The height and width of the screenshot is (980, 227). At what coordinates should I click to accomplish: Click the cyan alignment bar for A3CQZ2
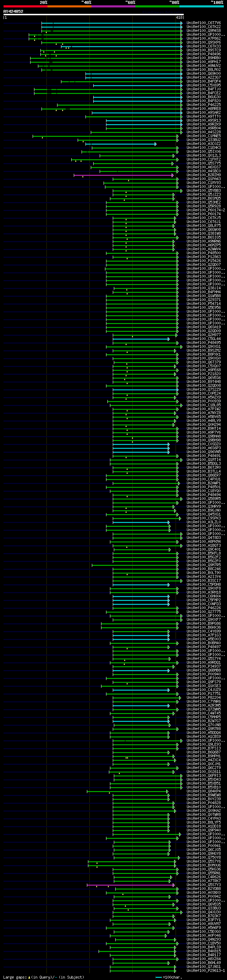tap(121, 144)
